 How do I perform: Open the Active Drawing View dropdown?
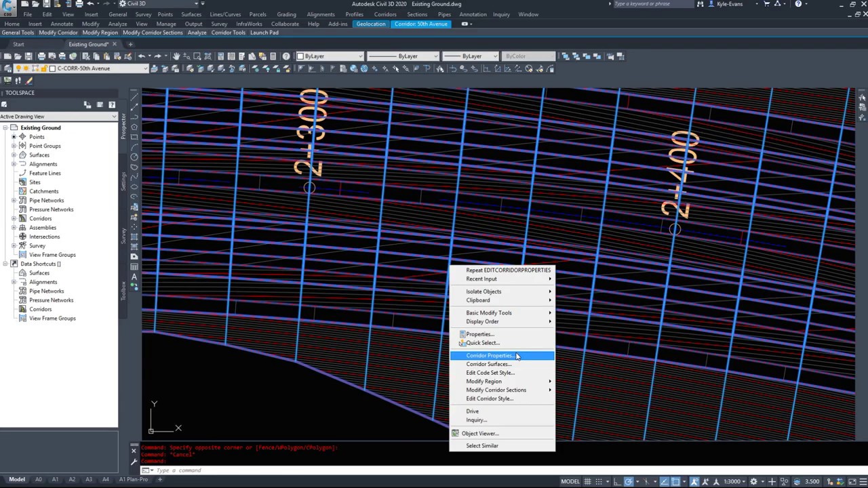[59, 117]
